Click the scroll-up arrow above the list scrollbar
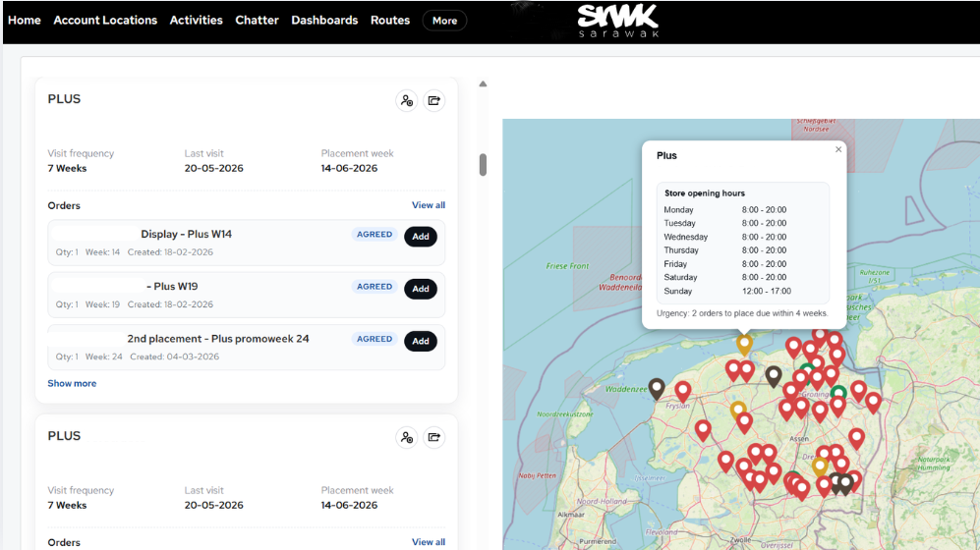The image size is (980, 550). pyautogui.click(x=483, y=83)
